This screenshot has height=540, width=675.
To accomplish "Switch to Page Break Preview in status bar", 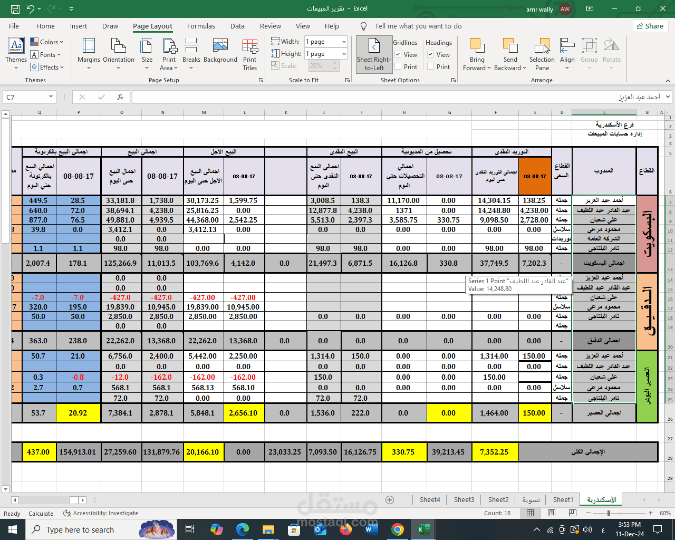I will pos(572,513).
